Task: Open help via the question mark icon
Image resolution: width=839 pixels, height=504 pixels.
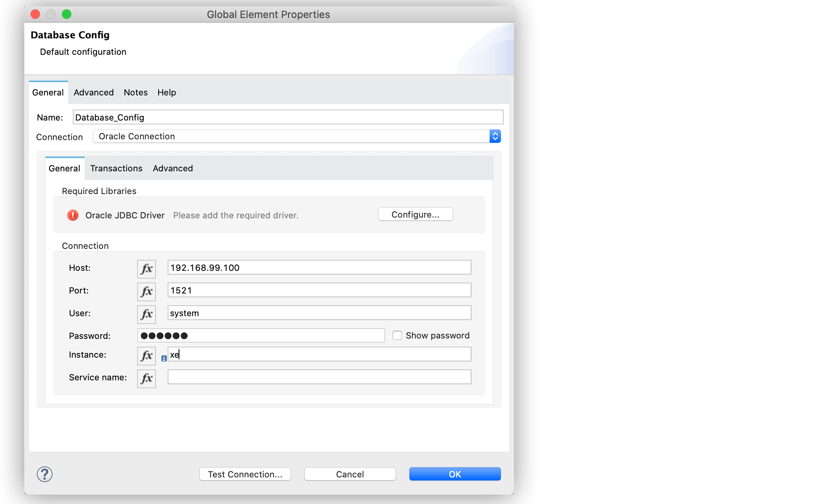Action: click(44, 474)
